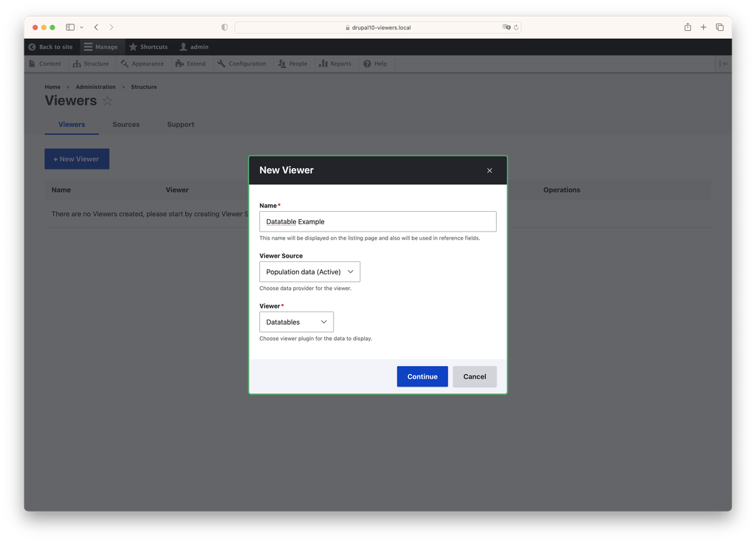756x543 pixels.
Task: Click the Continue button
Action: tap(422, 377)
